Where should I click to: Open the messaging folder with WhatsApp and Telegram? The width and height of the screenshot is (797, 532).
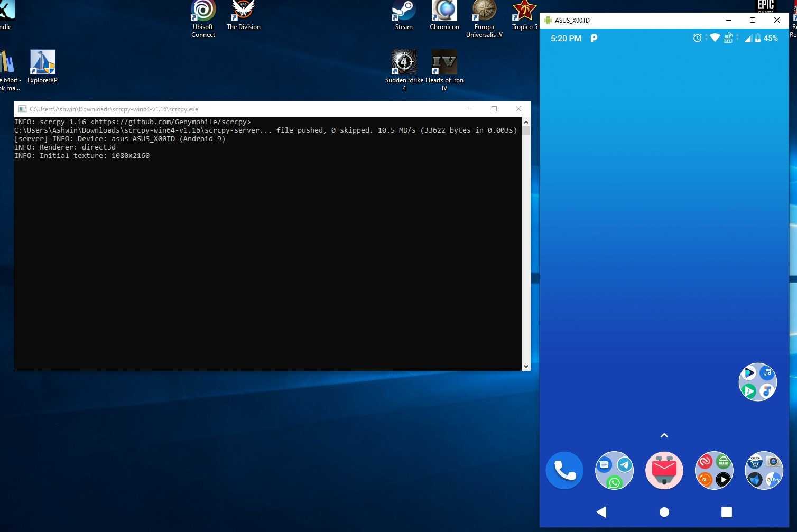pyautogui.click(x=614, y=470)
